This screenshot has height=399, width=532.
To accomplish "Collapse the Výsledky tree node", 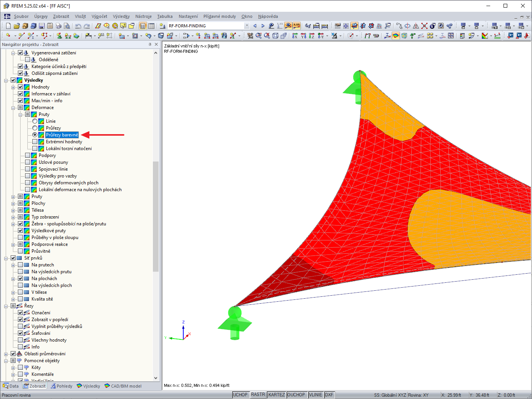I will 6,80.
